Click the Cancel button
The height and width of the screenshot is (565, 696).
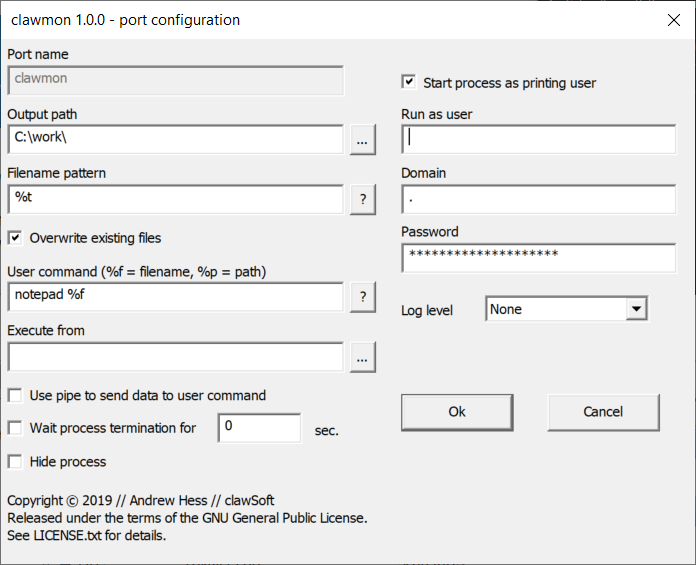tap(603, 412)
